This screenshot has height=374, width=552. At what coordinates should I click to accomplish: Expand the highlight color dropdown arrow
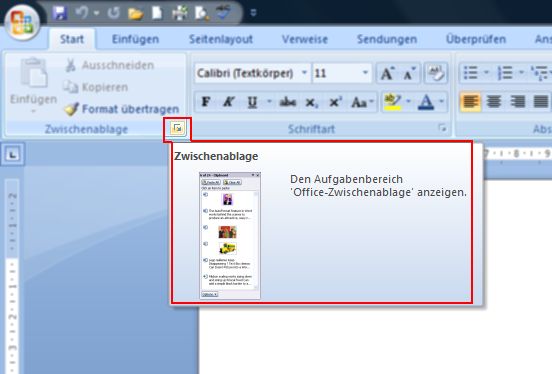click(409, 102)
